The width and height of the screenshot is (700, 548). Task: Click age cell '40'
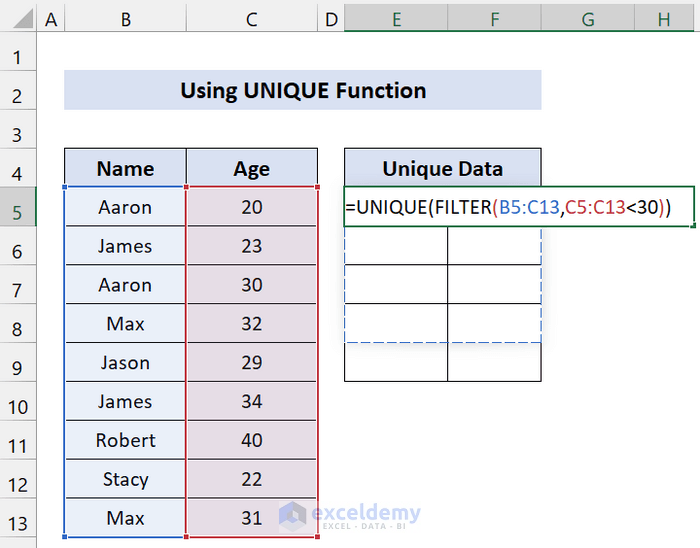(252, 440)
